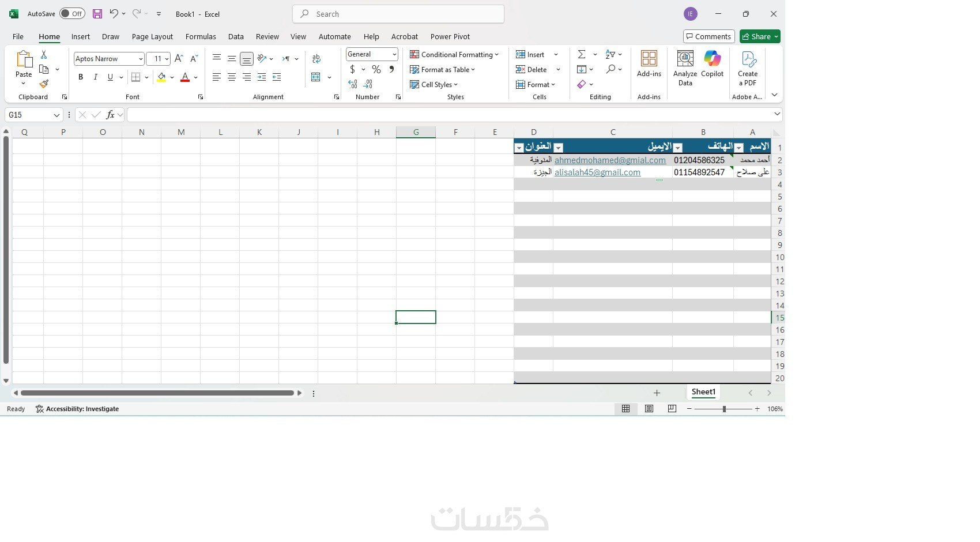This screenshot has width=980, height=542.
Task: Open the font size dropdown
Action: [x=167, y=58]
